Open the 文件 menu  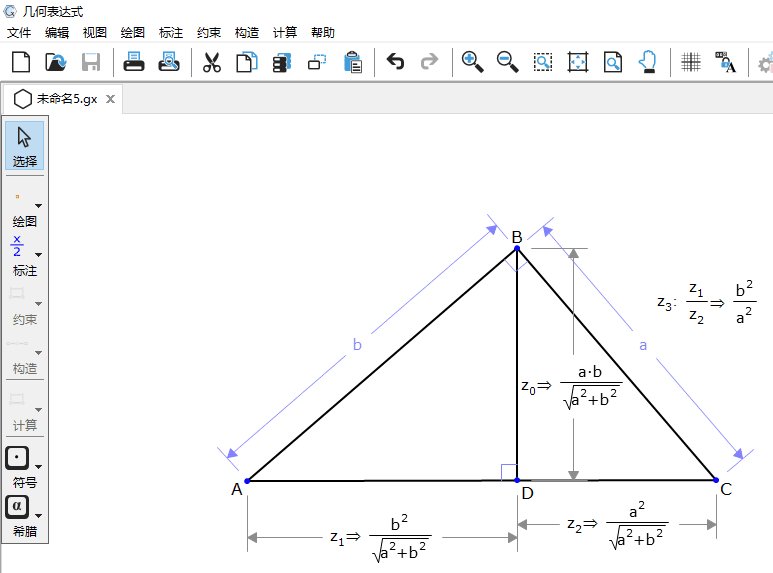click(20, 32)
